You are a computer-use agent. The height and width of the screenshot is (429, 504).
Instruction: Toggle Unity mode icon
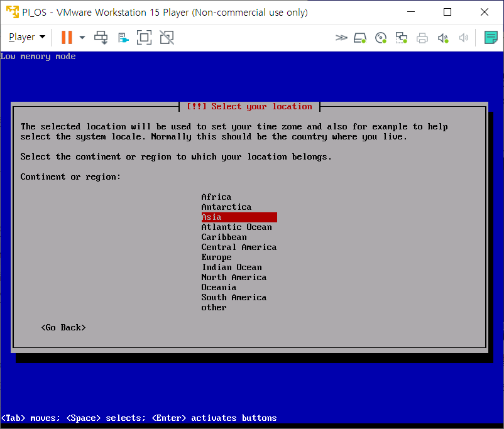click(167, 38)
